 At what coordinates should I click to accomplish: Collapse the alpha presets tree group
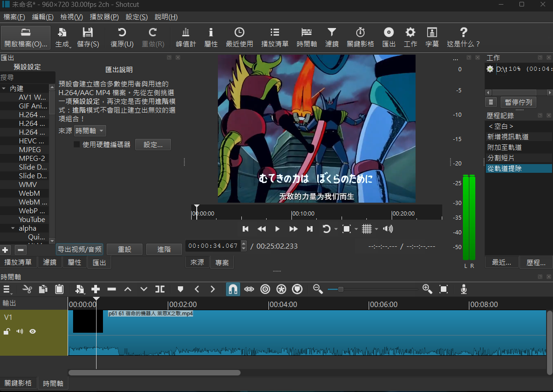[x=13, y=228]
